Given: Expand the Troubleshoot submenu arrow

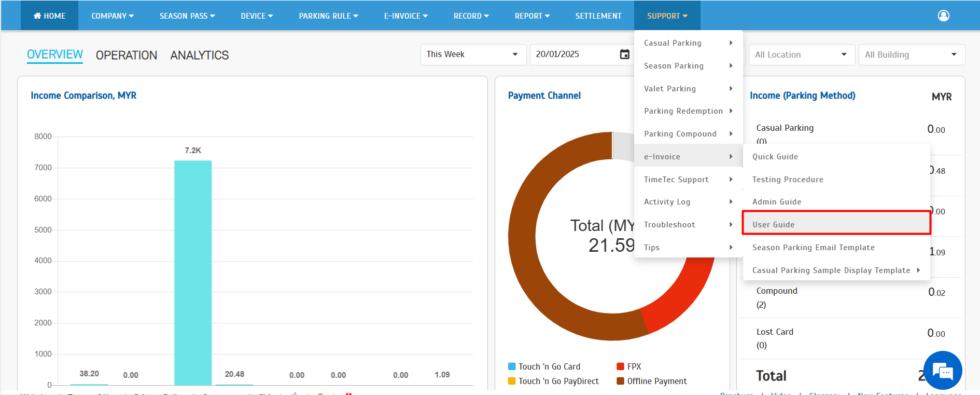Looking at the screenshot, I should pos(731,224).
